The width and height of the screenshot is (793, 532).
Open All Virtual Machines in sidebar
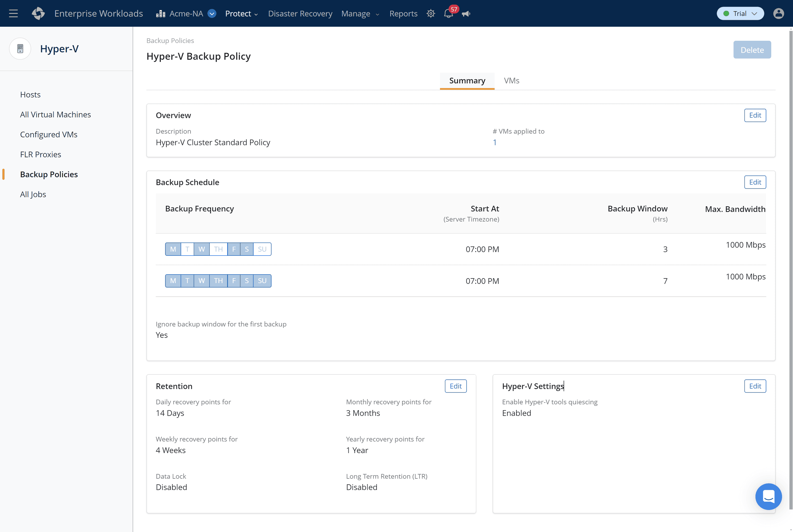pos(55,115)
